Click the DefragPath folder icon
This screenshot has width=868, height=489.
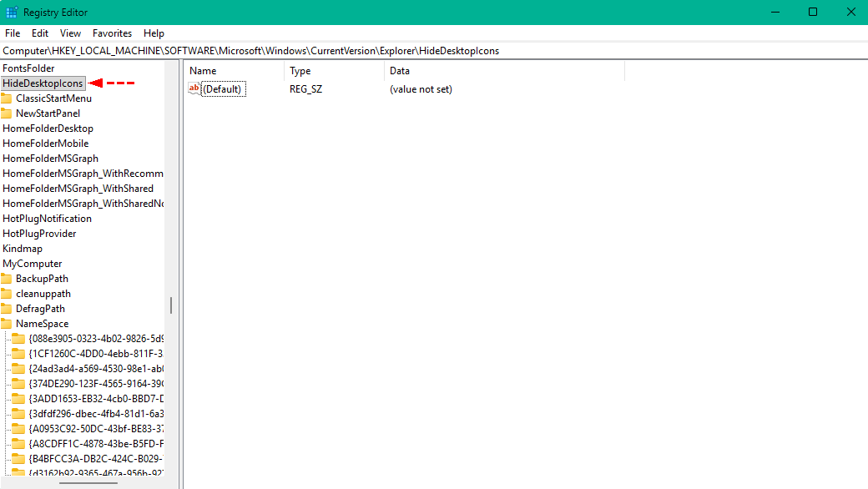7,309
